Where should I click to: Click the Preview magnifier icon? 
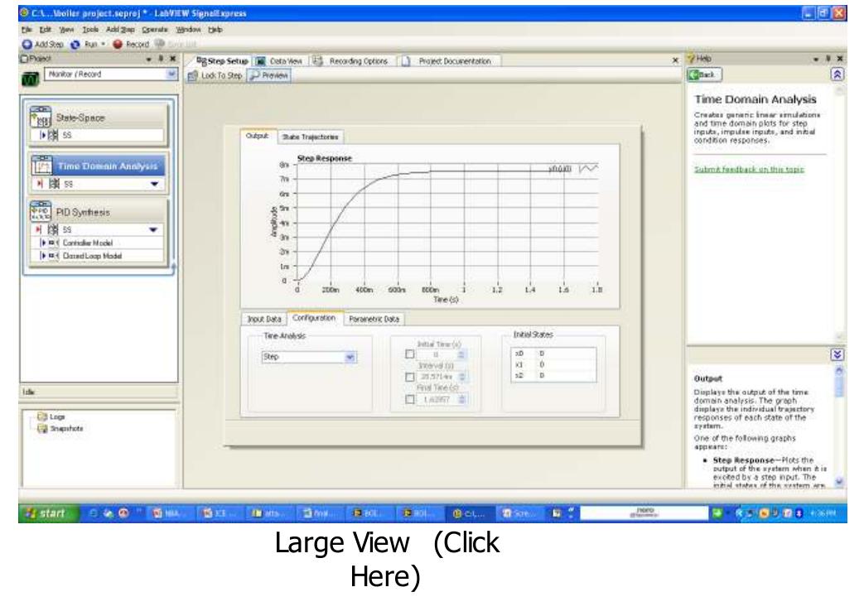254,75
